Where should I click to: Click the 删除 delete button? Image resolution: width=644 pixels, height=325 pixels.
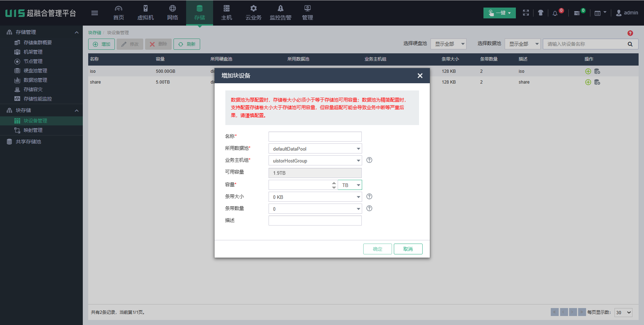pos(158,44)
